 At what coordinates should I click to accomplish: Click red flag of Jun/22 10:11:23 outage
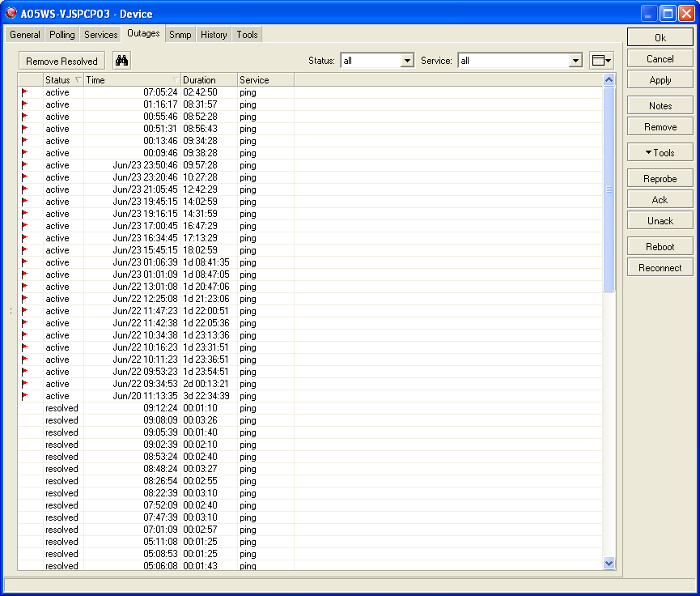point(24,360)
